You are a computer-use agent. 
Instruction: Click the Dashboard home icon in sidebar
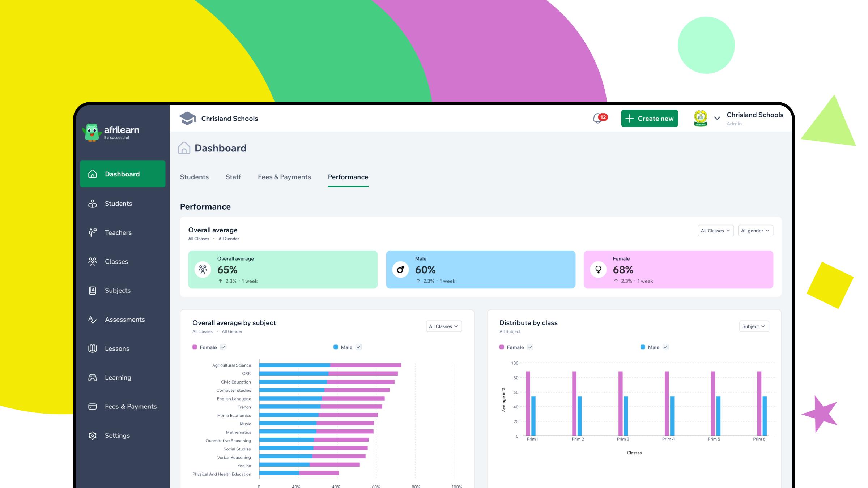(93, 174)
